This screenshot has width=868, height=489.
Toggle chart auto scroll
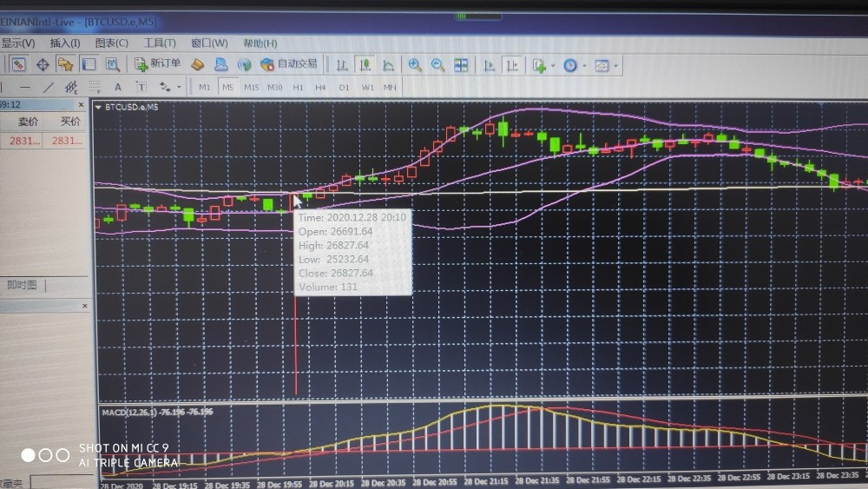pyautogui.click(x=489, y=66)
